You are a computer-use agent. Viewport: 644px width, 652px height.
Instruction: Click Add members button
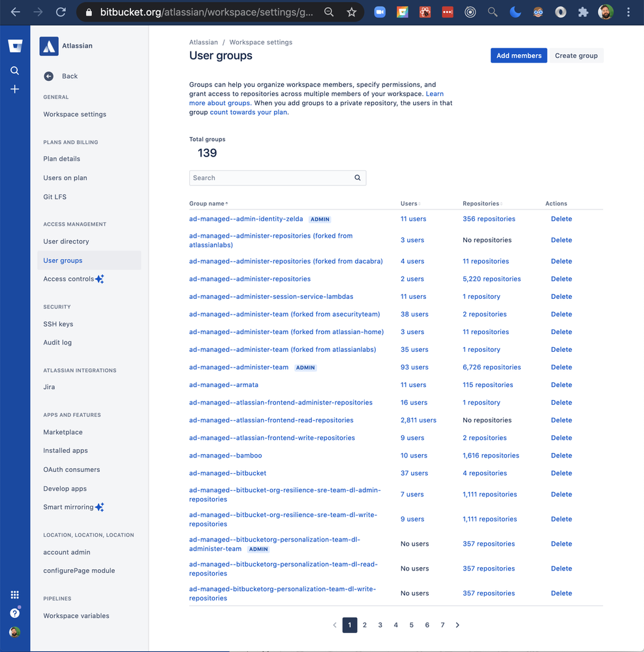click(519, 55)
